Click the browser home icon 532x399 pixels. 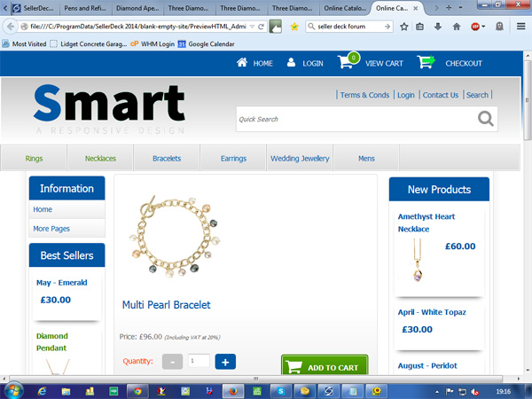(457, 27)
